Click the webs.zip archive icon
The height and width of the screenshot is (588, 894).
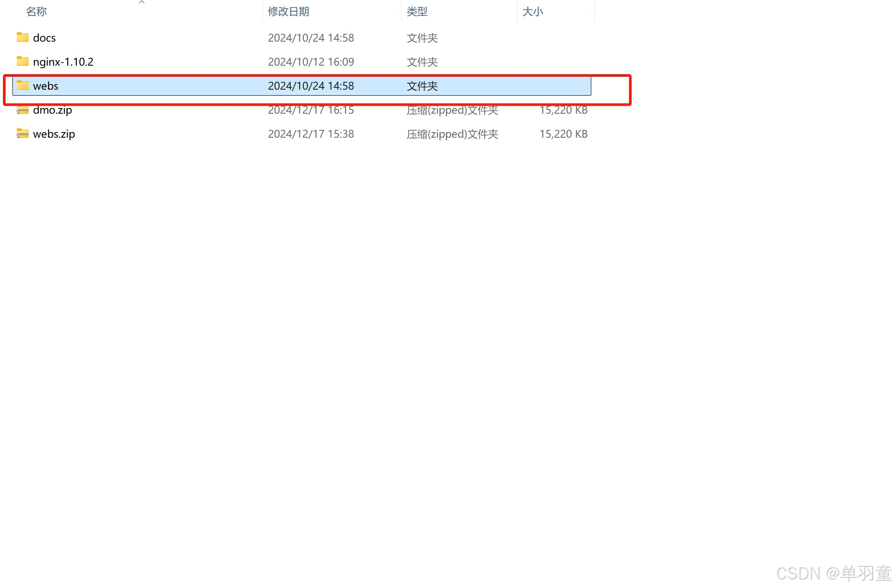click(x=22, y=133)
